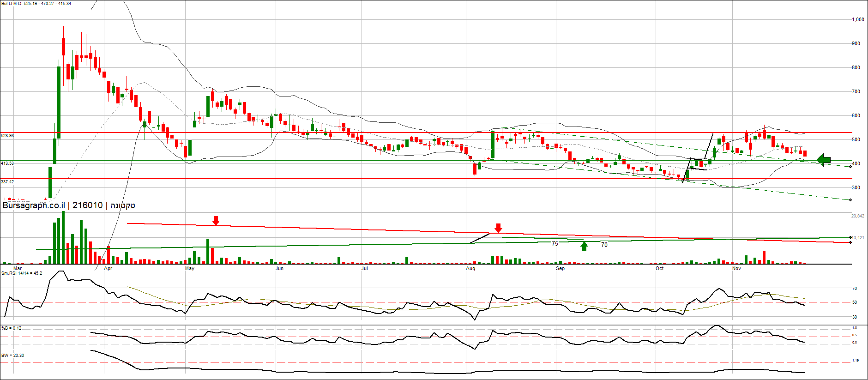The image size is (868, 380).
Task: Select diamond handle ending the lowest dashed green line
Action: 850,200
